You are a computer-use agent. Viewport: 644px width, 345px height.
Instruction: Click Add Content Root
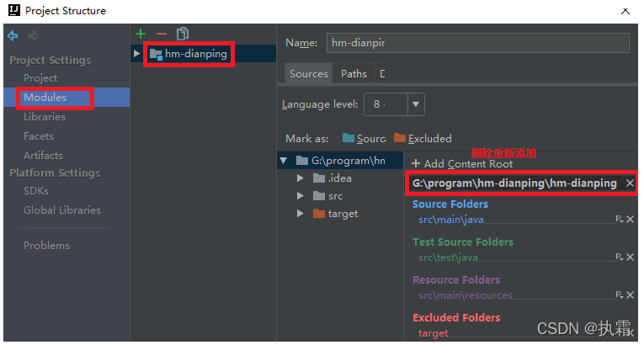tap(462, 164)
